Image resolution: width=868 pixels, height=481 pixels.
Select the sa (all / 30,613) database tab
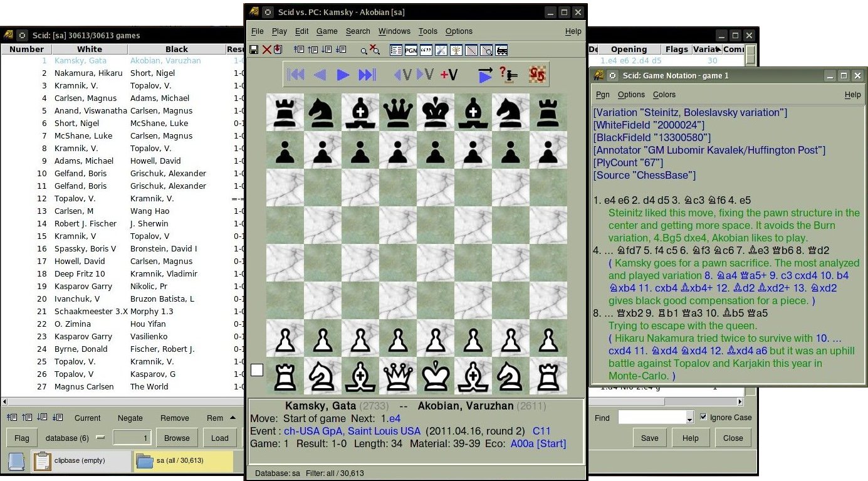(184, 461)
